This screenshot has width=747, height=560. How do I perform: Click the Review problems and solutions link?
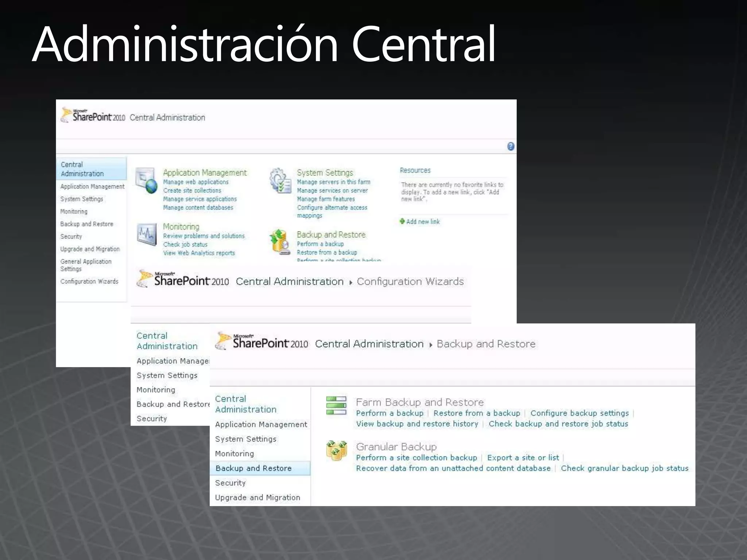204,236
